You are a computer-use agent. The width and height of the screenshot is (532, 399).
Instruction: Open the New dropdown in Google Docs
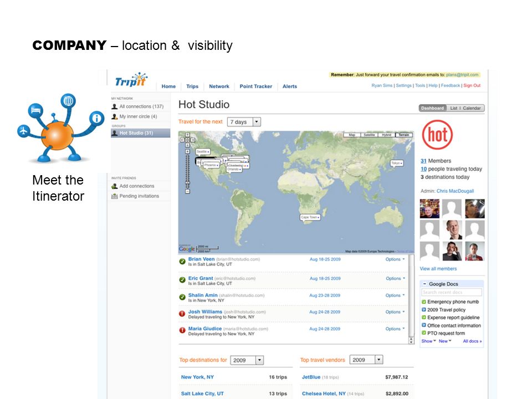point(445,341)
